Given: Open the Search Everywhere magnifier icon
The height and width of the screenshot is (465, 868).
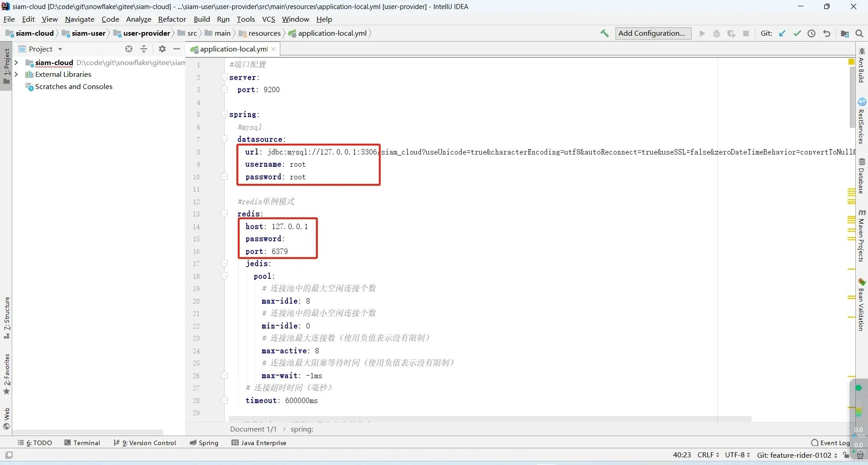Looking at the screenshot, I should pyautogui.click(x=859, y=33).
